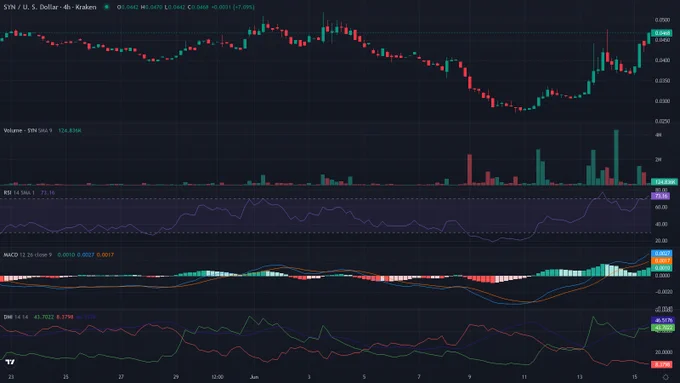This screenshot has width=680, height=383.
Task: Click the 20.0000 DMI axis label
Action: click(x=664, y=352)
